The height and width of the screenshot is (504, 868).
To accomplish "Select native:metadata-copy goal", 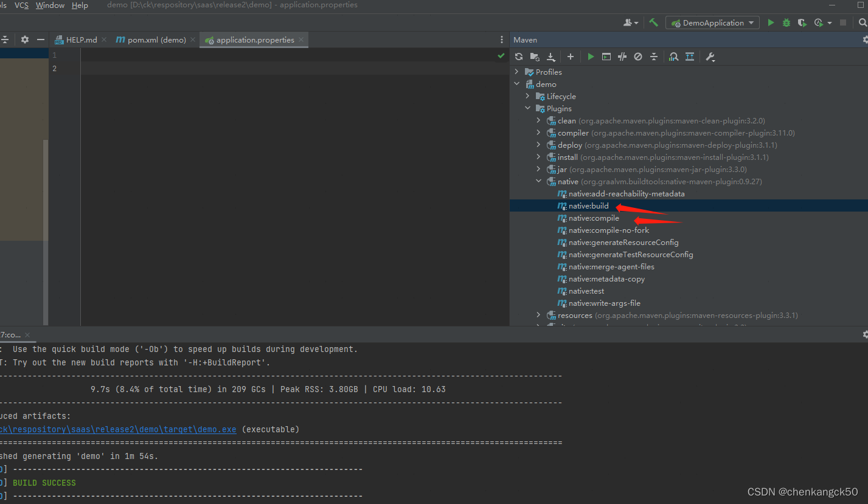I will point(606,278).
